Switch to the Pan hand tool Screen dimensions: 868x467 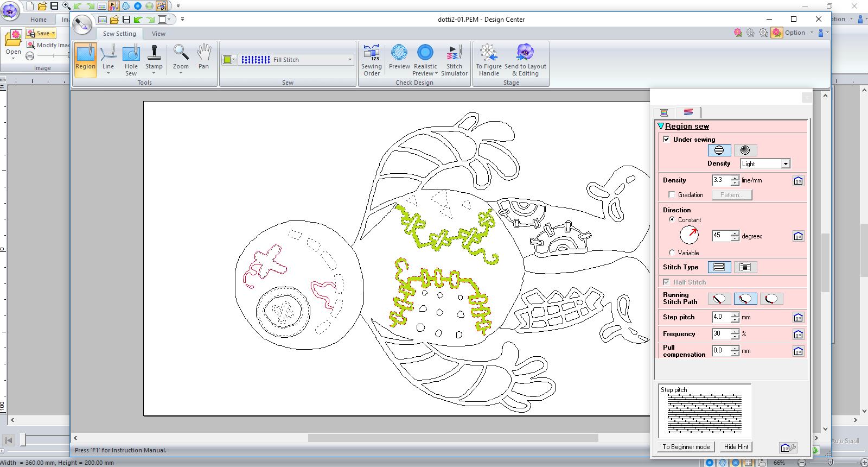tap(203, 57)
